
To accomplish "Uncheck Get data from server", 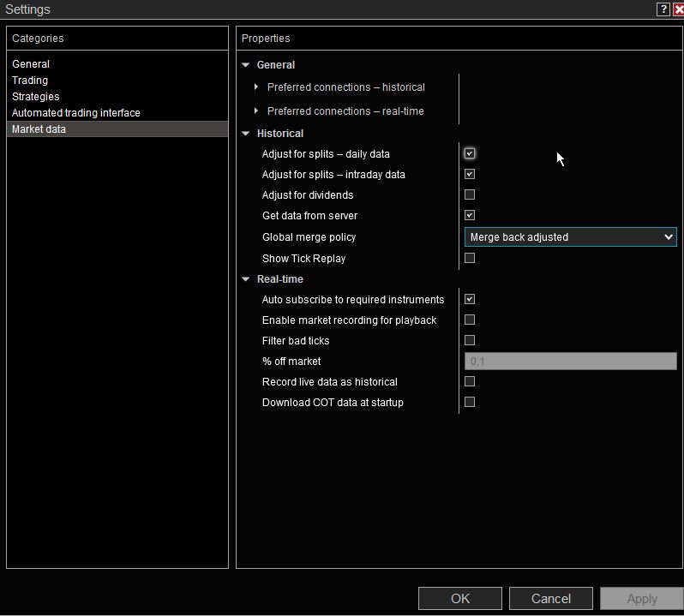I will pyautogui.click(x=470, y=216).
